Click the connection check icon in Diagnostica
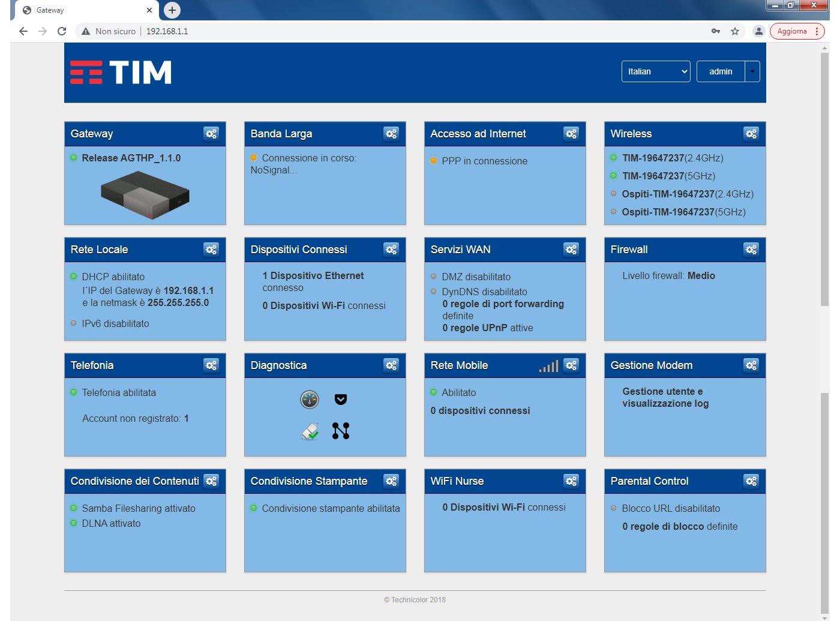840x621 pixels. point(310,431)
